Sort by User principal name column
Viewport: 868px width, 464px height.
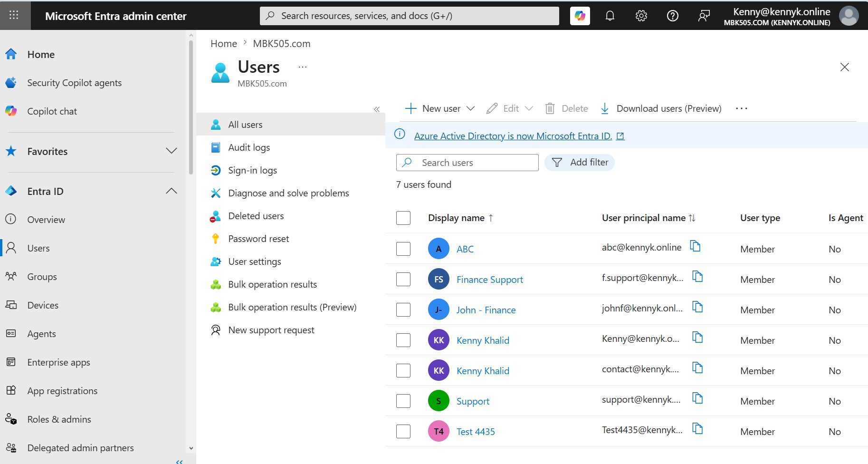click(649, 218)
